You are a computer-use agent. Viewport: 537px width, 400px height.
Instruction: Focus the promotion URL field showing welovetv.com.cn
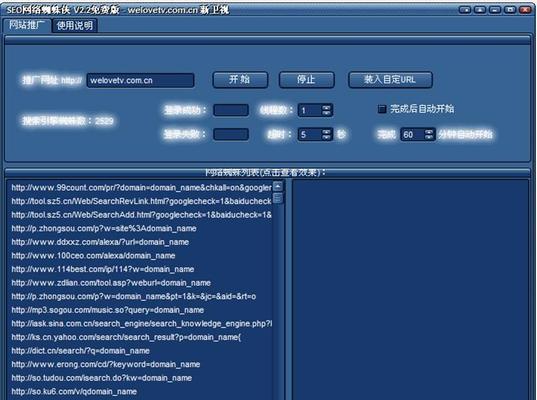[140, 81]
